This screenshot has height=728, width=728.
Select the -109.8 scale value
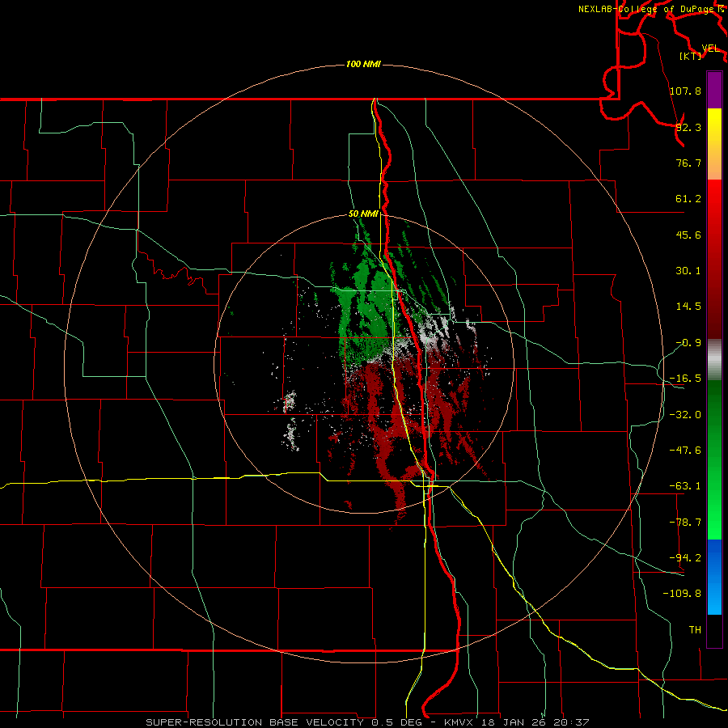682,594
